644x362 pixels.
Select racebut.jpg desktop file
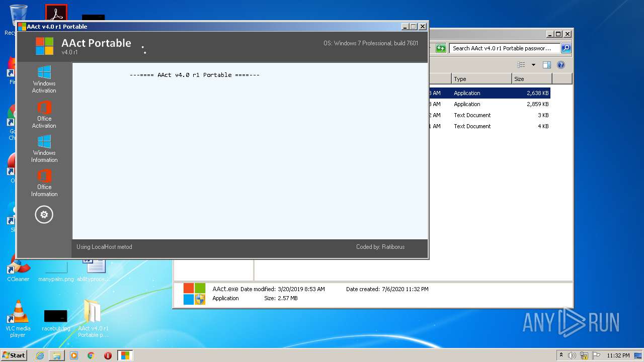[x=56, y=320]
